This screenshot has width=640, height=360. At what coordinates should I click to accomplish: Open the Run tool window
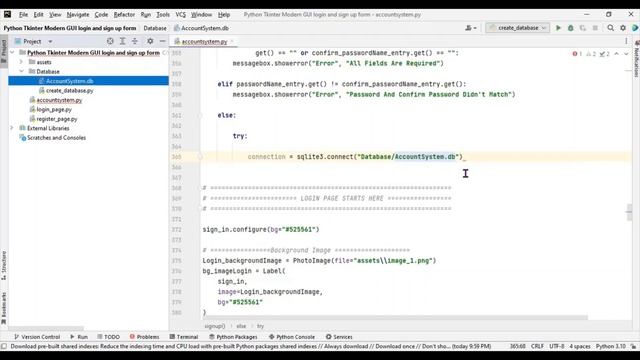79,337
